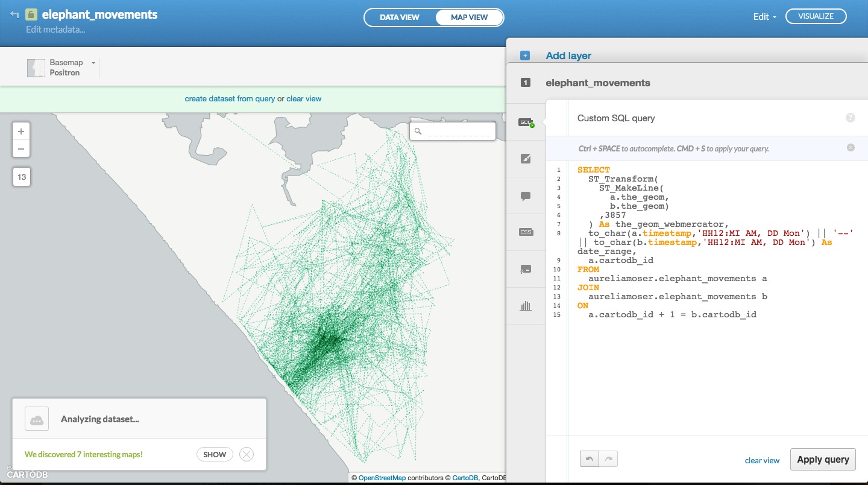Open the Edit dropdown menu

coord(764,17)
